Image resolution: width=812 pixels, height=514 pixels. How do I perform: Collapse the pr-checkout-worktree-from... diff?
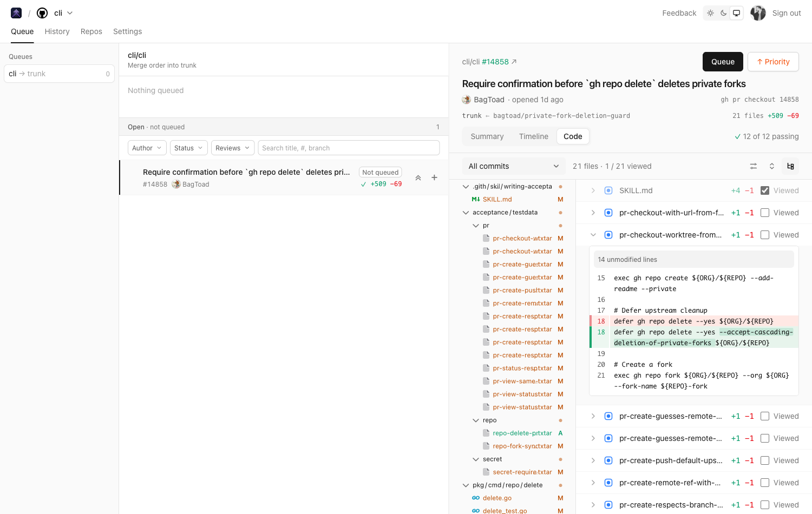click(x=593, y=235)
